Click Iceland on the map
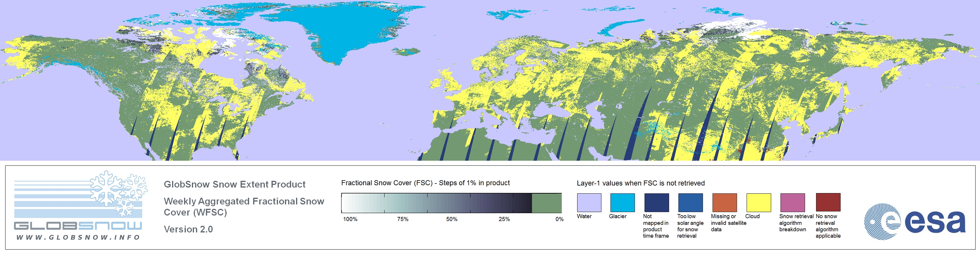The image size is (980, 254). [406, 51]
